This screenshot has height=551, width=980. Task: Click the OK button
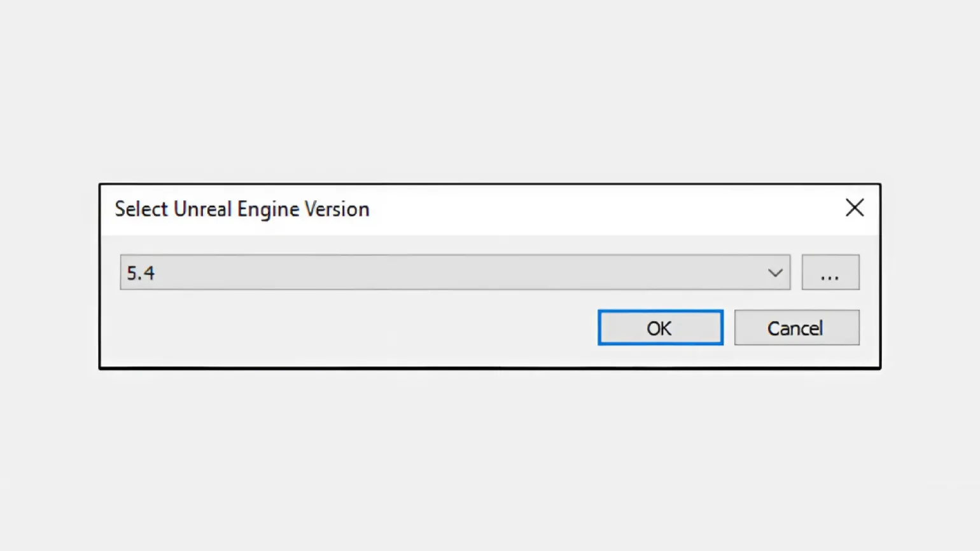[x=660, y=328]
